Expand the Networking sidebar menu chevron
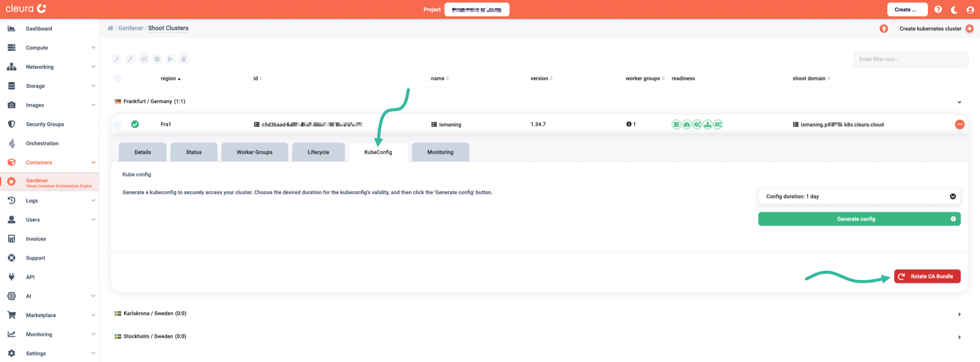The width and height of the screenshot is (980, 362). pos(93,67)
